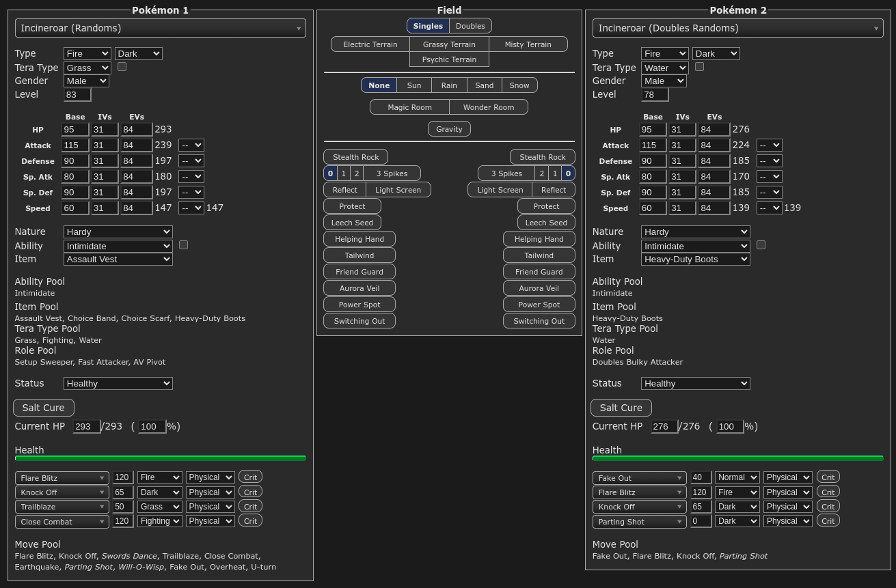Edit Pokémon 1 Knock Off base power field
Screen dimensions: 896x588
(x=123, y=492)
